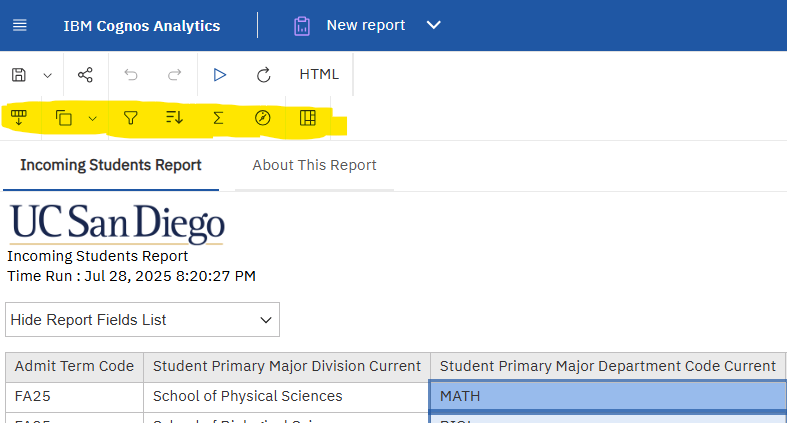Viewport: 787px width, 423px height.
Task: Select HTML output format
Action: coord(319,74)
